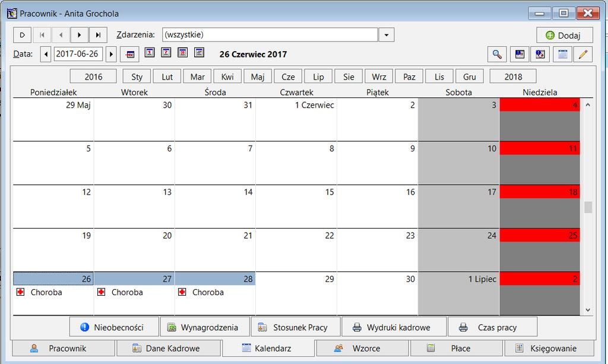
Task: Select the Lis month button
Action: (x=439, y=77)
